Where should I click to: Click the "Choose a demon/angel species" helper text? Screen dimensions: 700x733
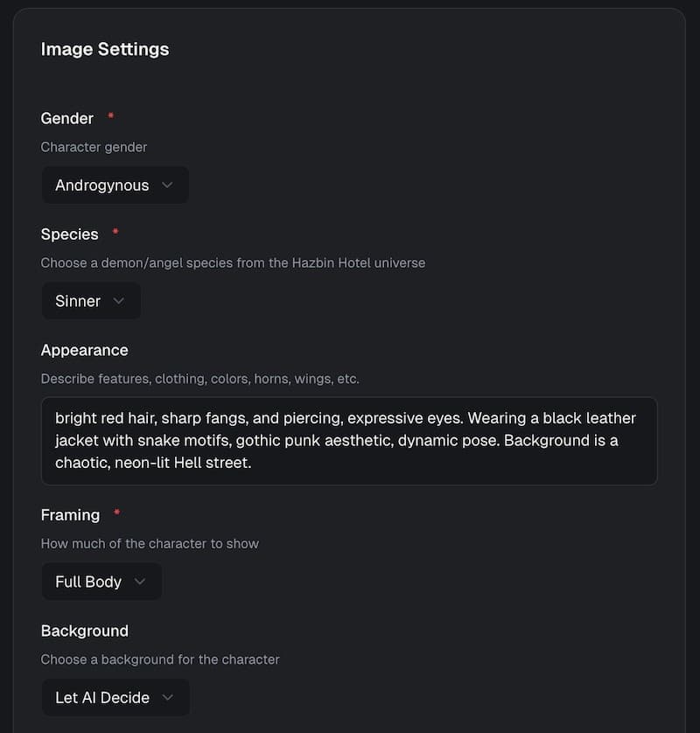233,262
